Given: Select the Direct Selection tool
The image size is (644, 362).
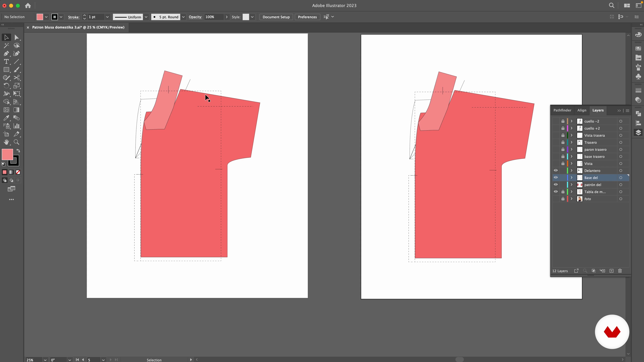Looking at the screenshot, I should [x=16, y=38].
